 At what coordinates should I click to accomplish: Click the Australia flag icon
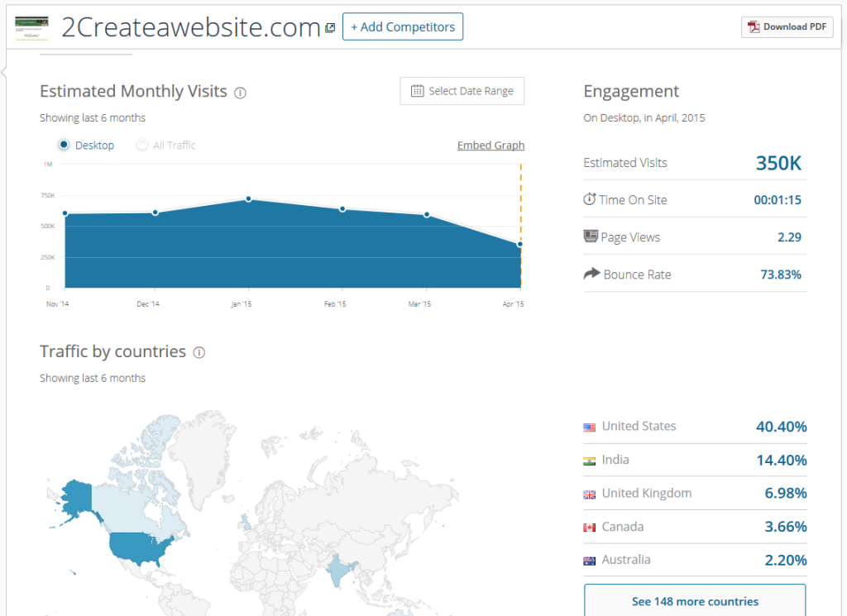(x=589, y=561)
